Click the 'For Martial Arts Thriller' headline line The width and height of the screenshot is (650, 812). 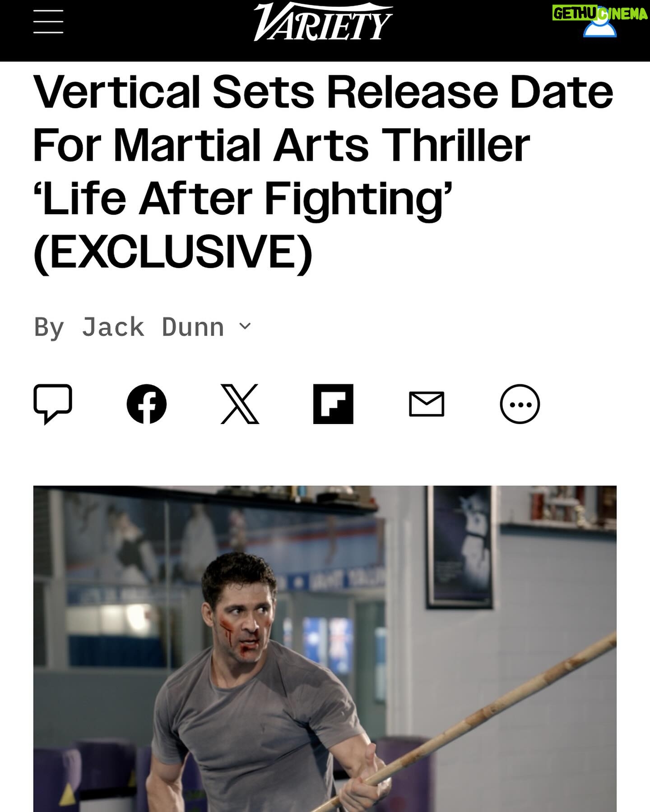coord(281,145)
